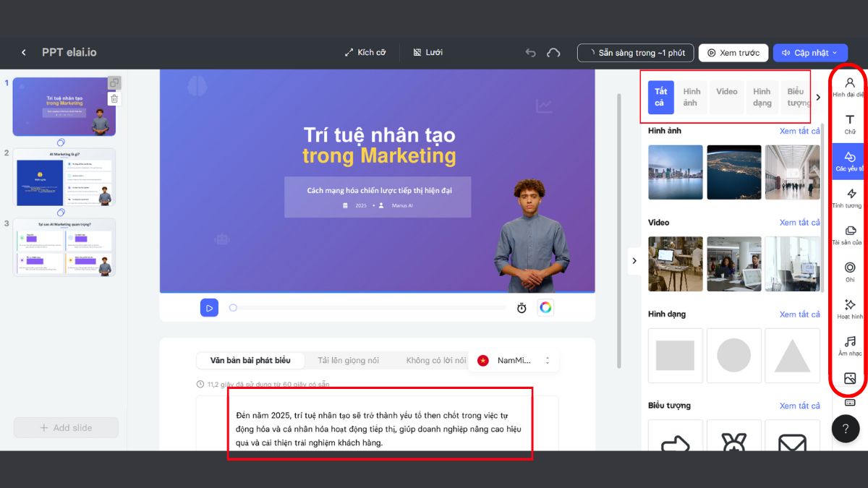The height and width of the screenshot is (488, 868).
Task: Play the slide preview
Action: coord(209,308)
